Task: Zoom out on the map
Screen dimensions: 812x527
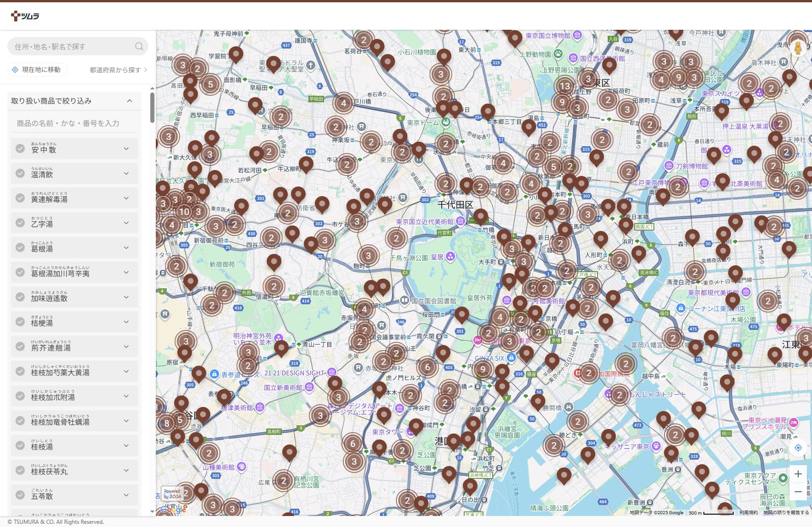Action: (798, 492)
